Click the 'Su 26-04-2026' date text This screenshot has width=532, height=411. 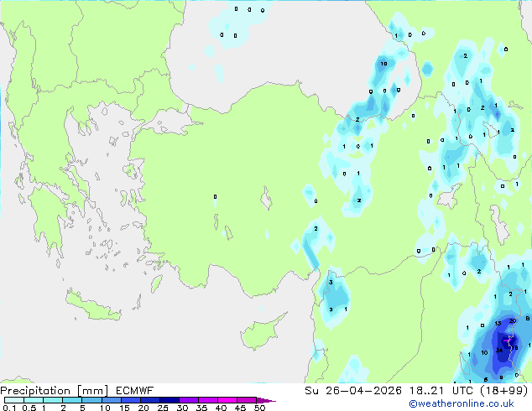click(353, 391)
